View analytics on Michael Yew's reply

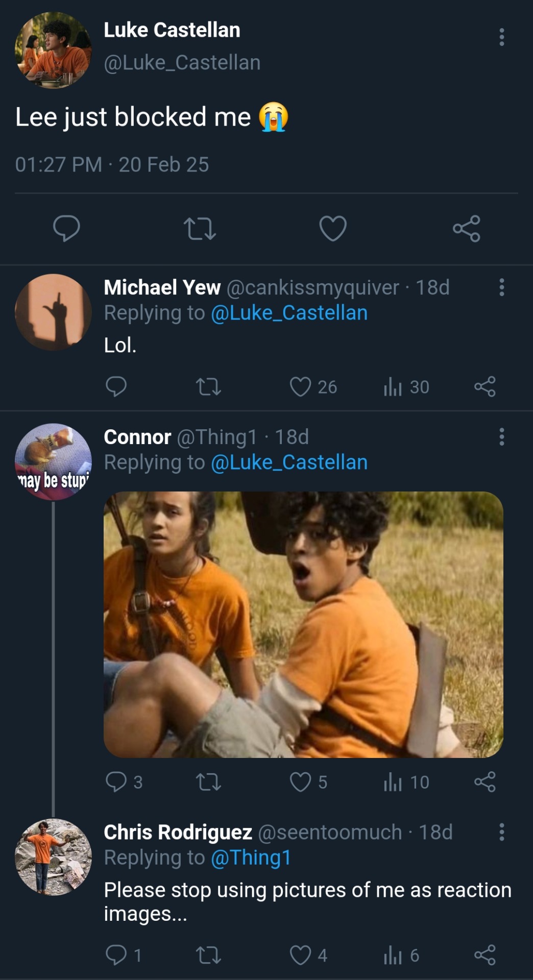[x=393, y=387]
